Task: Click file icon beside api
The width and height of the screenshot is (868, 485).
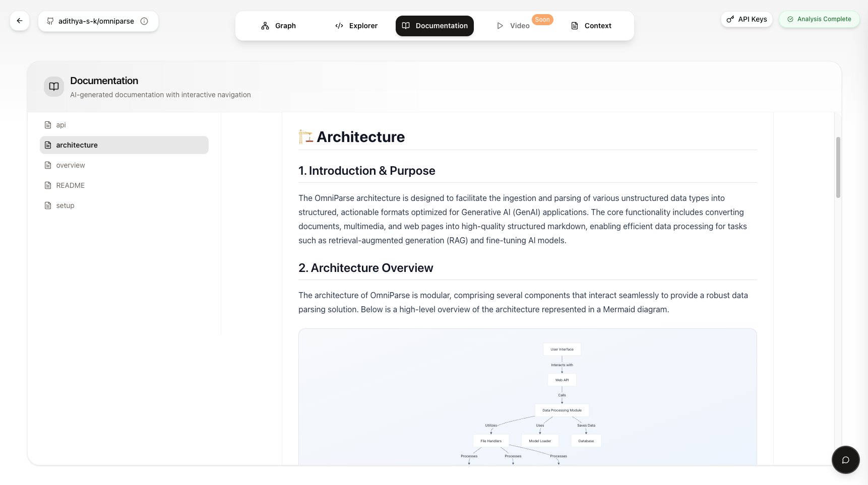Action: tap(48, 125)
